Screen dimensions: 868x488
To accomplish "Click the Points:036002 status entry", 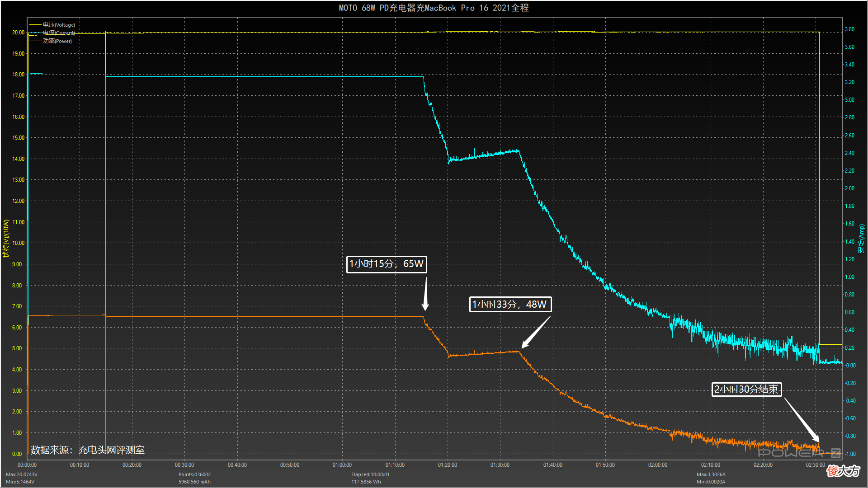I will point(194,474).
